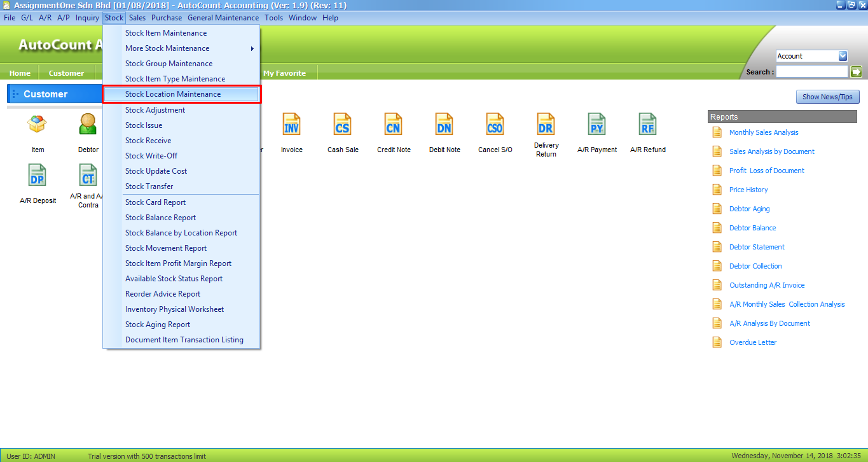Click Show News/Tips button
Viewport: 868px width, 462px height.
pyautogui.click(x=828, y=97)
